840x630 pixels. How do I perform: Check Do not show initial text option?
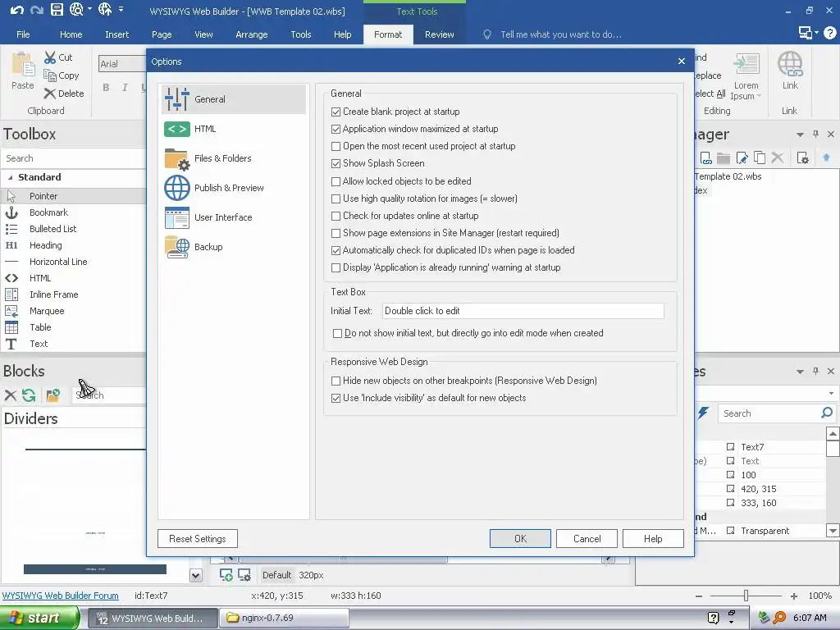[337, 333]
